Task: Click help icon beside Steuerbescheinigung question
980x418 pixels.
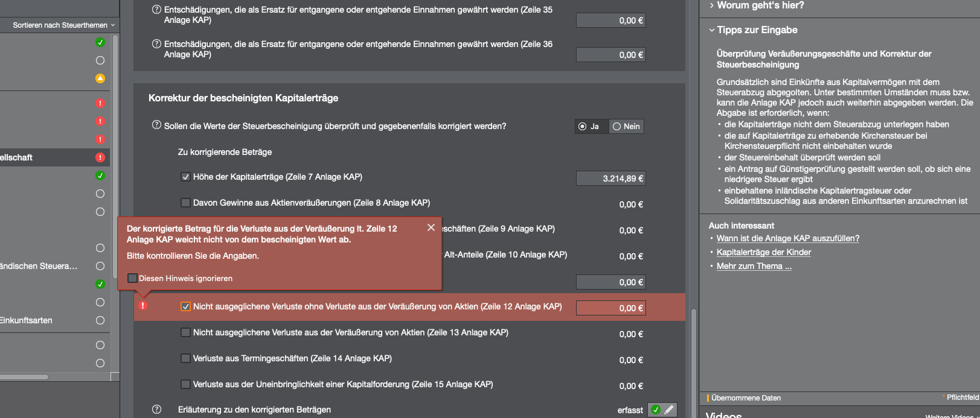Action: click(x=156, y=125)
